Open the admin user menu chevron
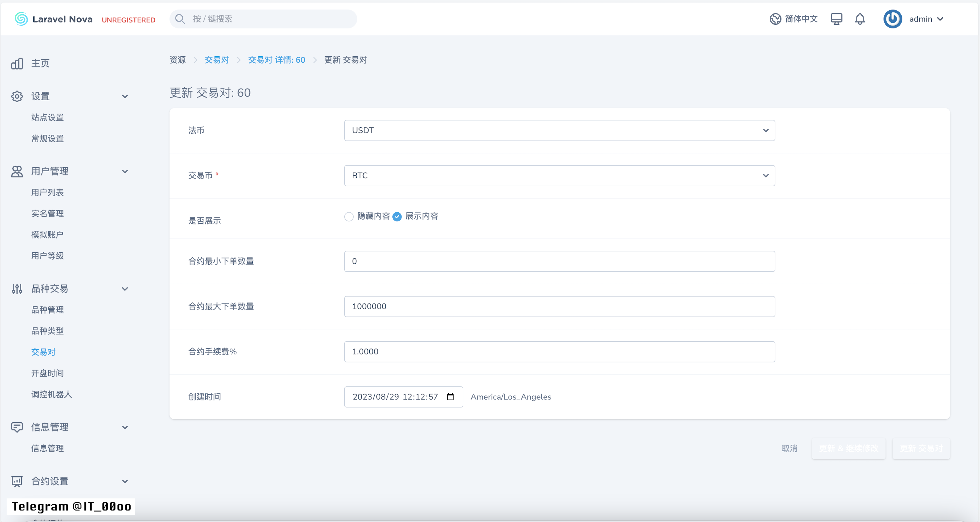Screen dimensions: 980x522 click(x=940, y=19)
